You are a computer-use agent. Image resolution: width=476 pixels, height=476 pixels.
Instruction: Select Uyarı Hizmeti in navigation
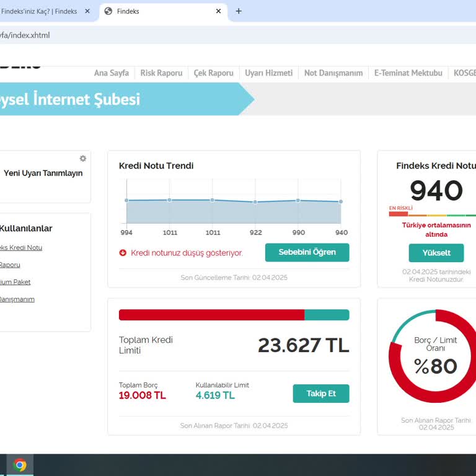[x=268, y=73]
